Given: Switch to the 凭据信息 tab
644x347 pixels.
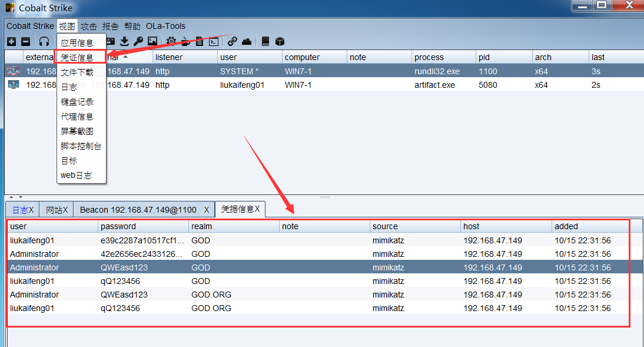Looking at the screenshot, I should click(240, 209).
